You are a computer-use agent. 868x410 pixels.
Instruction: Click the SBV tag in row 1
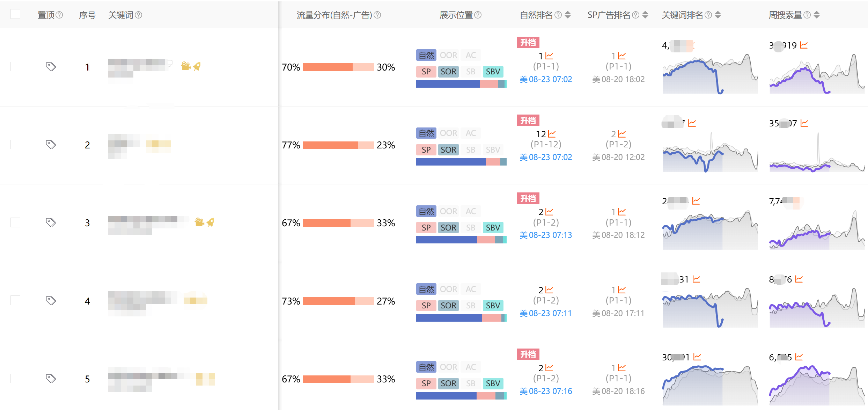(493, 72)
